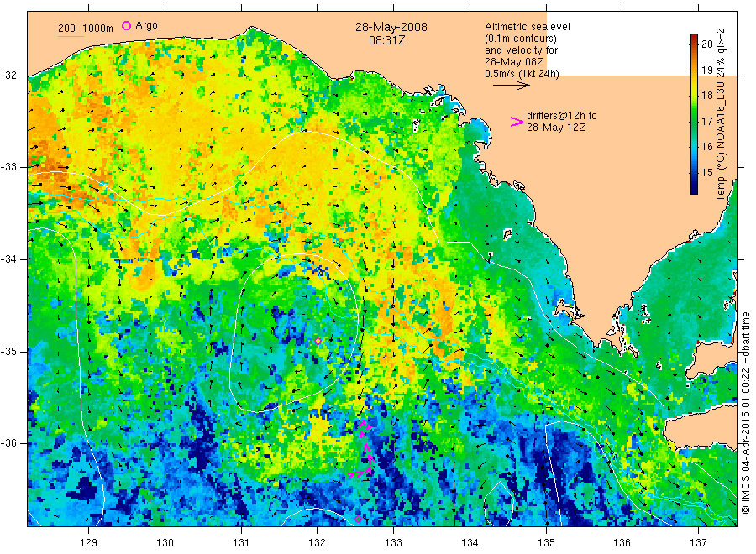Click the temperature colorbar at 15

pos(695,172)
